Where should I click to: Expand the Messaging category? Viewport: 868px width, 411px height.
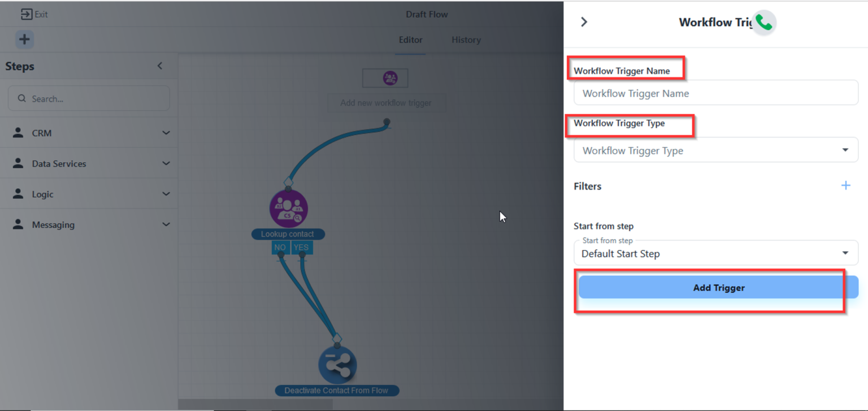[x=166, y=224]
